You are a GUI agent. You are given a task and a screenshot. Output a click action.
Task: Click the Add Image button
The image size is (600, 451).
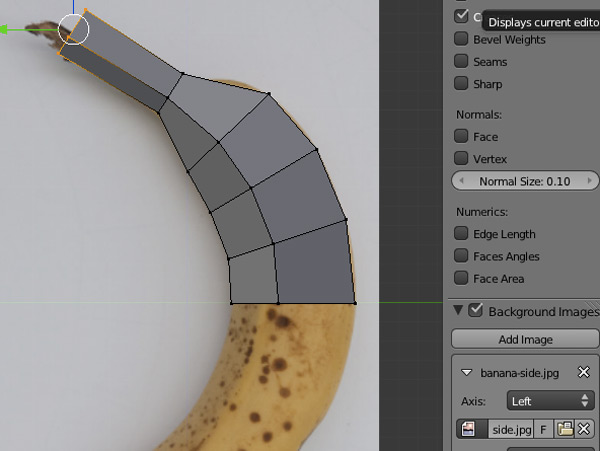525,339
